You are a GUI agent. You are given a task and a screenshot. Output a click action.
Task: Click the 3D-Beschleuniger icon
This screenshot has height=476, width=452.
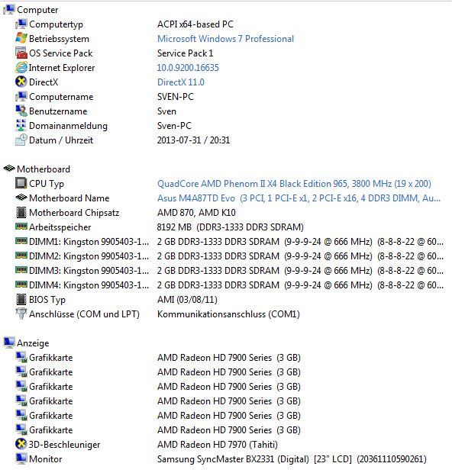pos(21,444)
